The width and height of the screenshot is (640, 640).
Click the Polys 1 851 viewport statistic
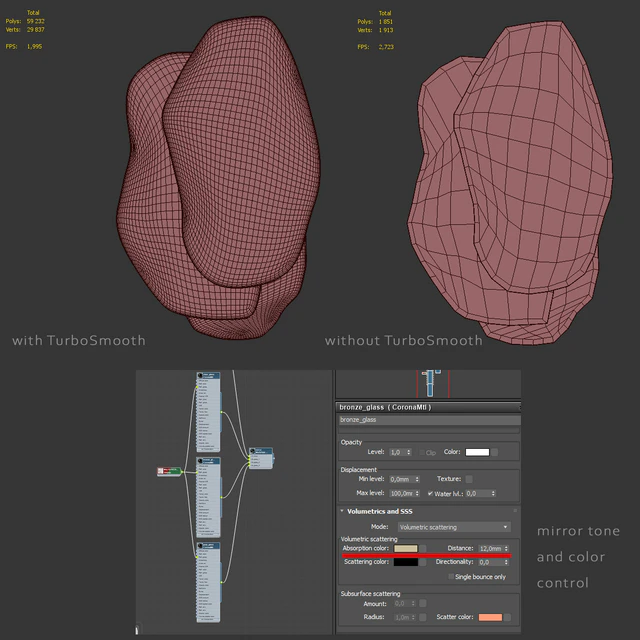(x=375, y=22)
